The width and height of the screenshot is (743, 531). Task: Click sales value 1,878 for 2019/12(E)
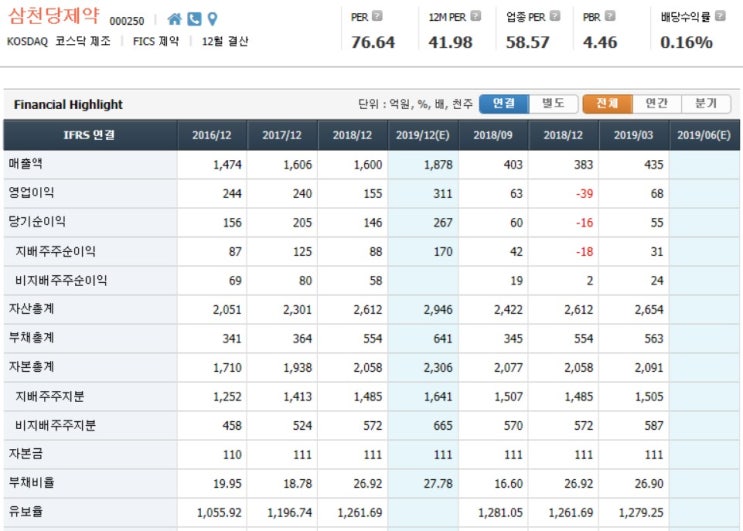(438, 165)
